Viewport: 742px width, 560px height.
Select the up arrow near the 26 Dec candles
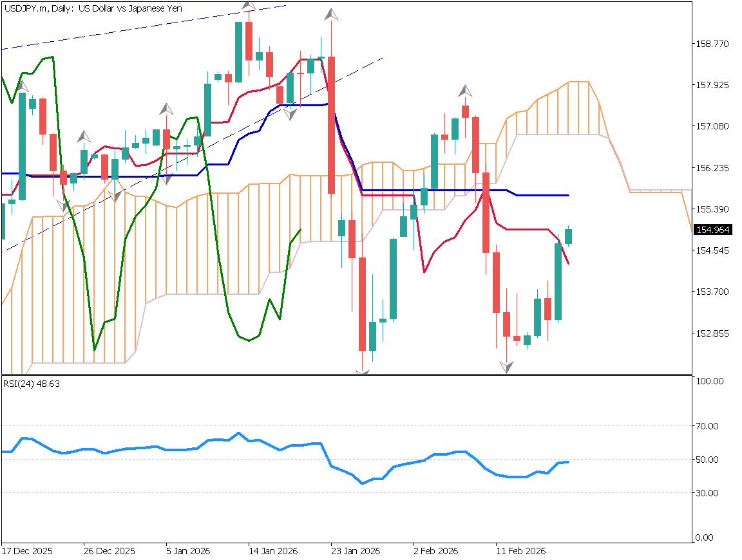[x=82, y=136]
